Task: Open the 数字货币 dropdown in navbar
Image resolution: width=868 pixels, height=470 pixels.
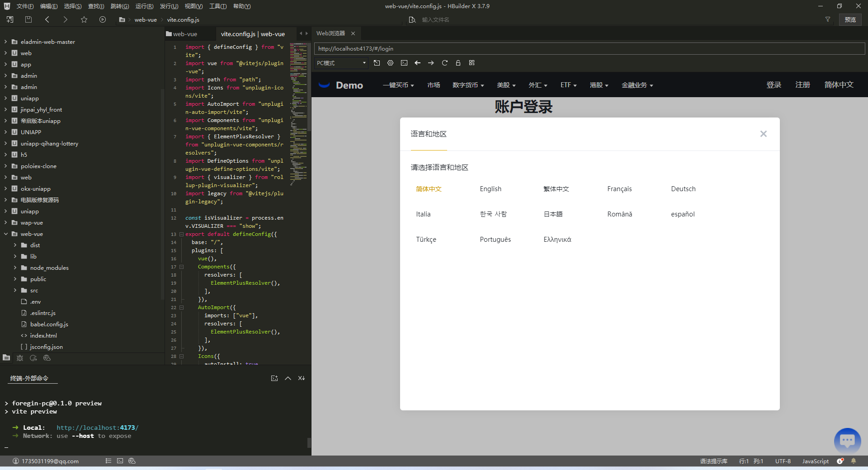Action: pos(468,85)
